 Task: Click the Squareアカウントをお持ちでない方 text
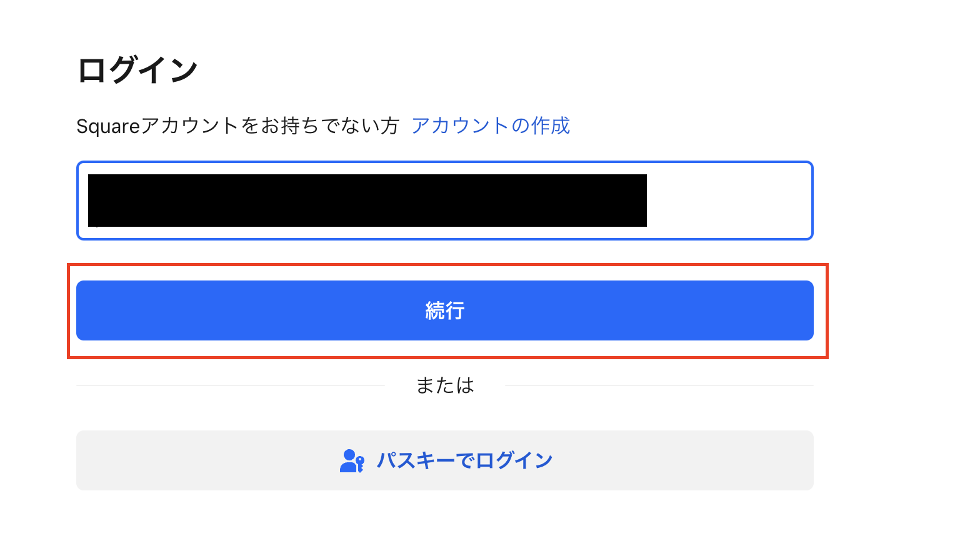tap(237, 126)
